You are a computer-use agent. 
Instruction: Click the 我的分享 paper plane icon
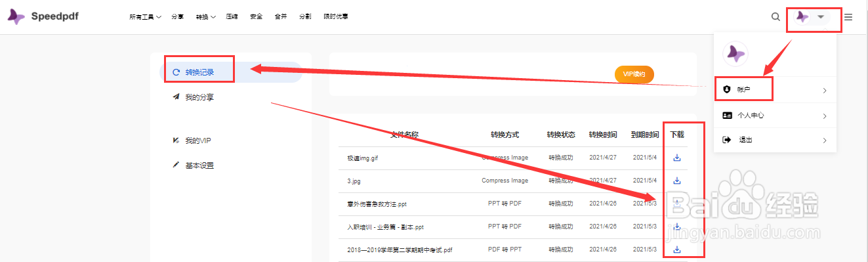tap(176, 97)
